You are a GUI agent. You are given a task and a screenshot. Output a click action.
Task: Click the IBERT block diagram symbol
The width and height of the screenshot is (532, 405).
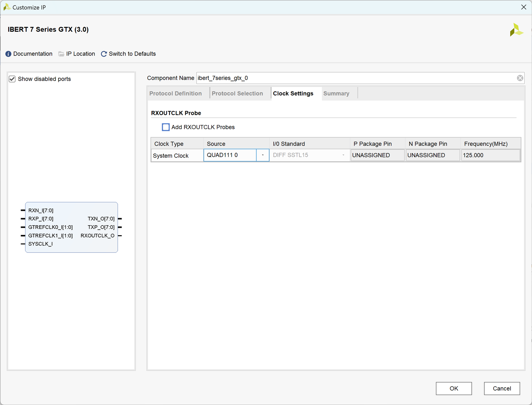pyautogui.click(x=71, y=227)
